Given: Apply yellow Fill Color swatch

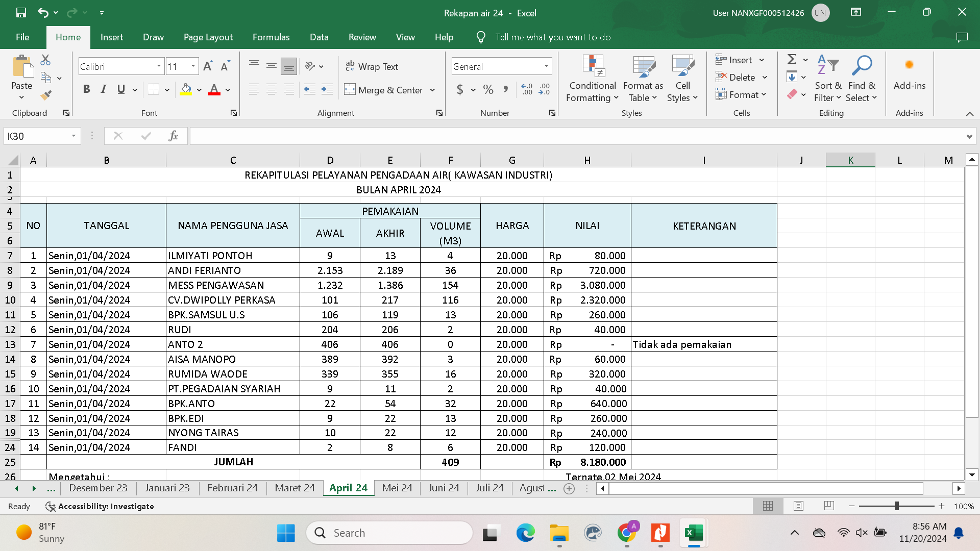Looking at the screenshot, I should click(186, 90).
